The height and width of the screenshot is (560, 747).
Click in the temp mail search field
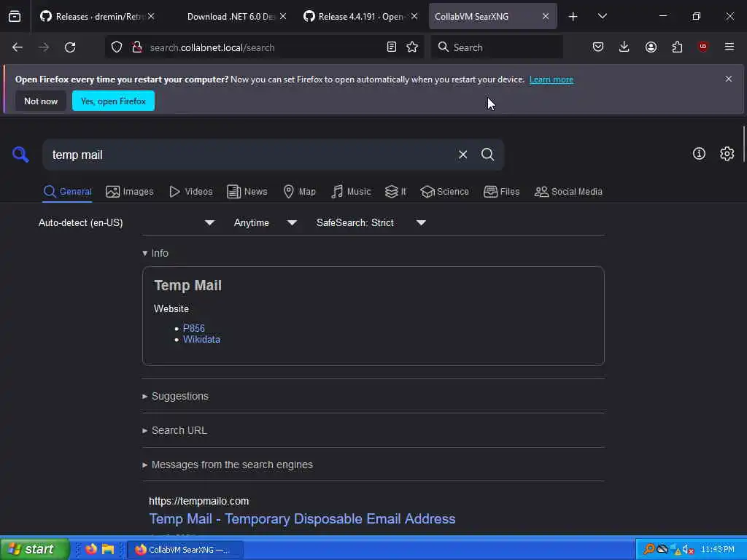(x=250, y=155)
